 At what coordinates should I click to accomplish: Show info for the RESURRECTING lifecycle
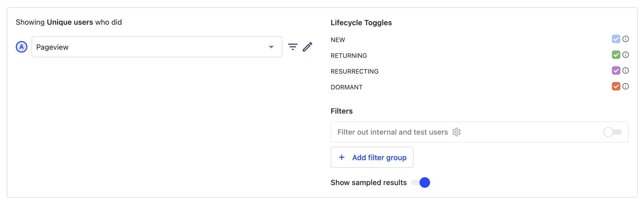pos(626,70)
